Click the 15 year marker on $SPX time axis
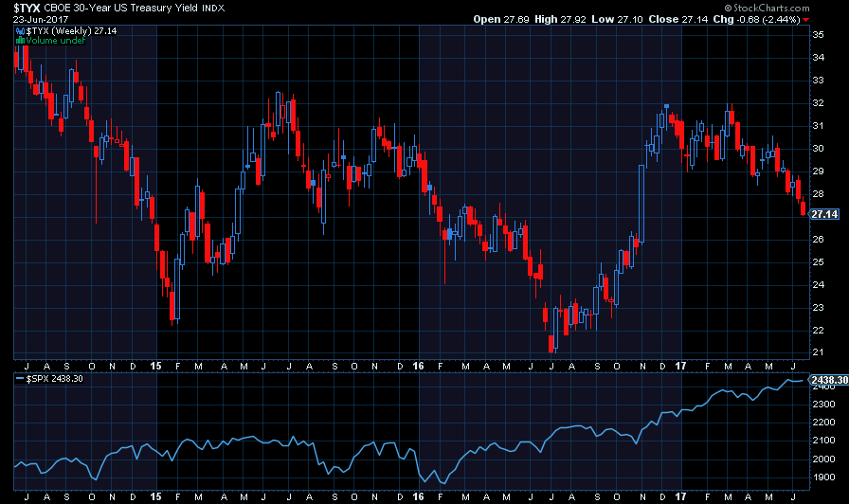The height and width of the screenshot is (504, 849). pyautogui.click(x=156, y=496)
